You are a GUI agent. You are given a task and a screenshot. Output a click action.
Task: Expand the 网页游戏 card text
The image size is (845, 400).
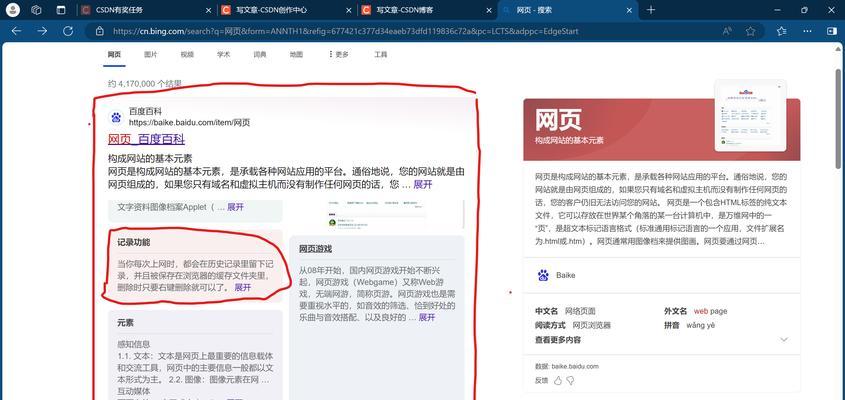point(427,318)
